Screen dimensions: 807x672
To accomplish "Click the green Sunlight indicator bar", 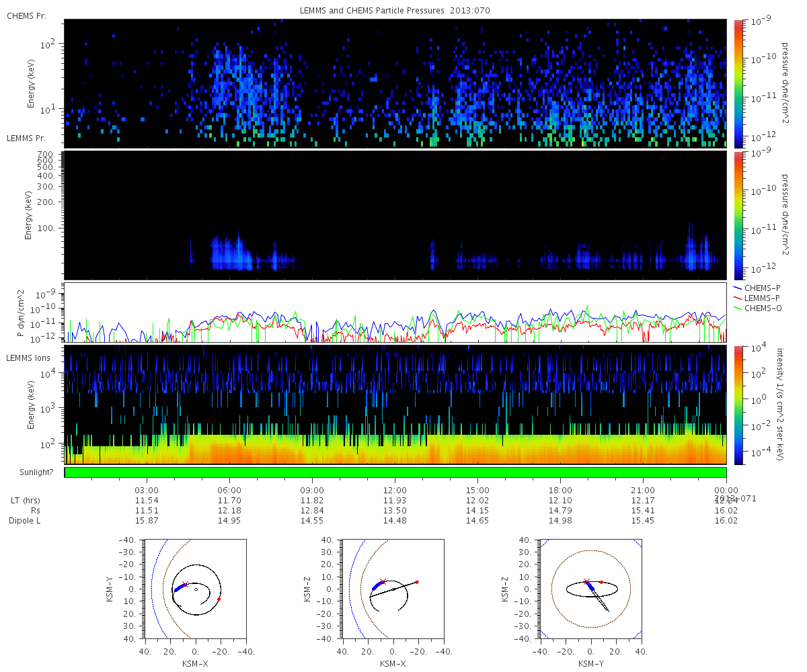I will tap(395, 472).
